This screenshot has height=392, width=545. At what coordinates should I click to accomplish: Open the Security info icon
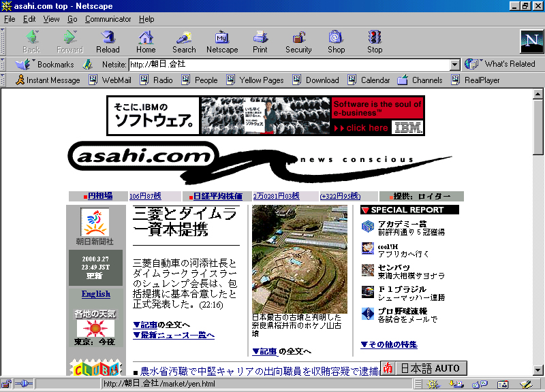(x=298, y=40)
